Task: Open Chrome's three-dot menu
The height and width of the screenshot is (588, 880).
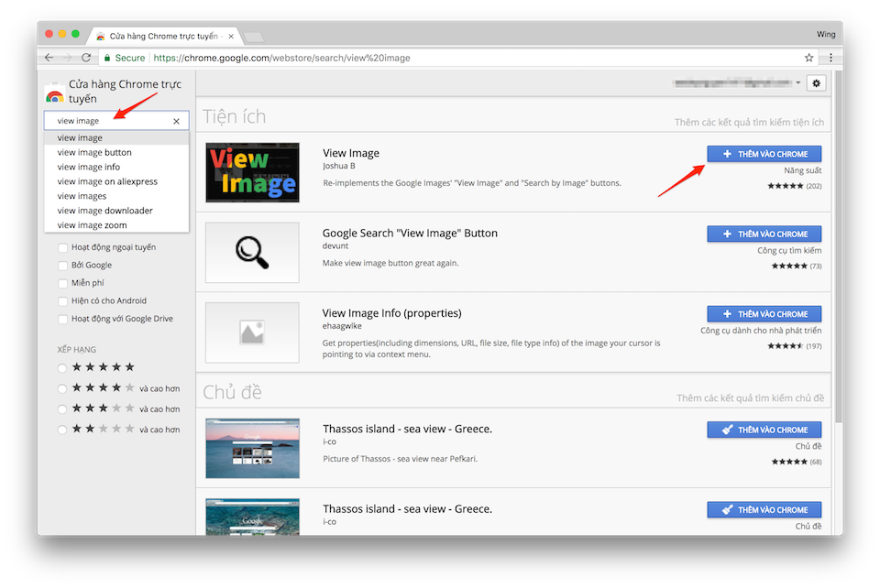Action: (x=830, y=57)
